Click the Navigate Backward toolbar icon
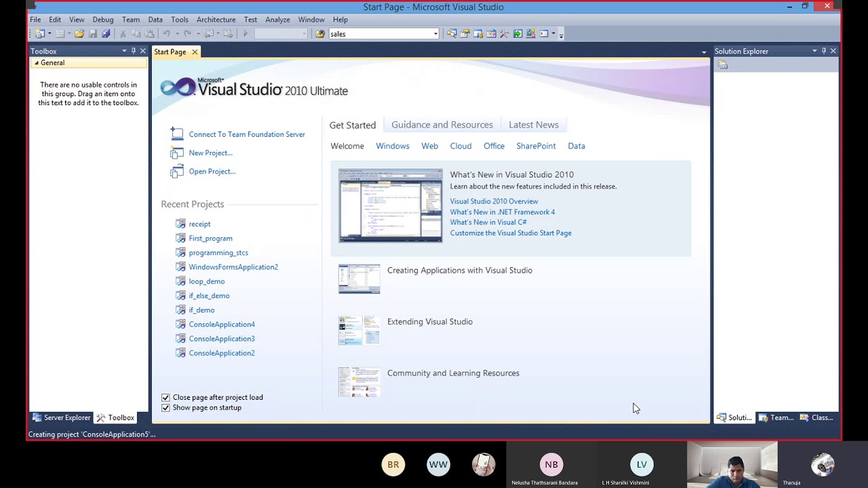Screen dimensions: 868x488 pyautogui.click(x=210, y=34)
